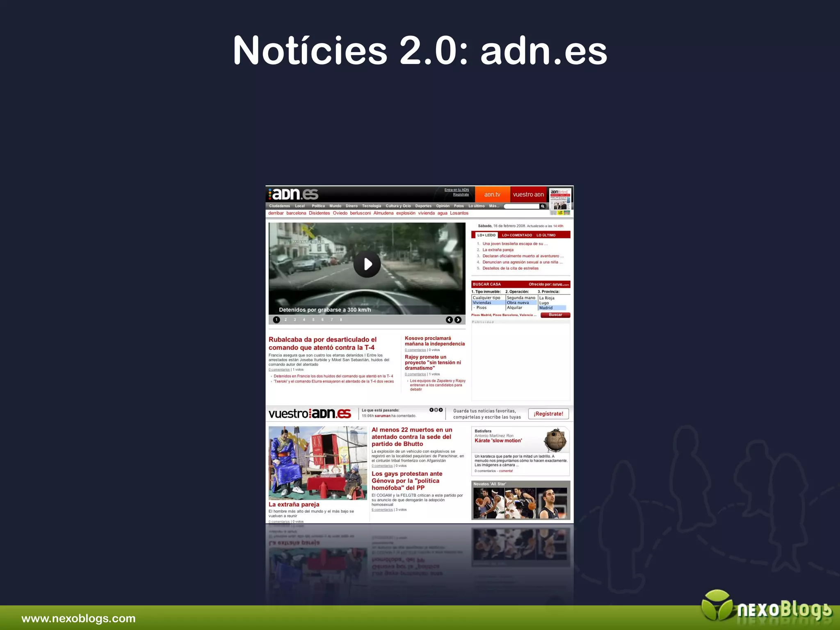Open the Tecnología section
The height and width of the screenshot is (630, 840).
[372, 206]
